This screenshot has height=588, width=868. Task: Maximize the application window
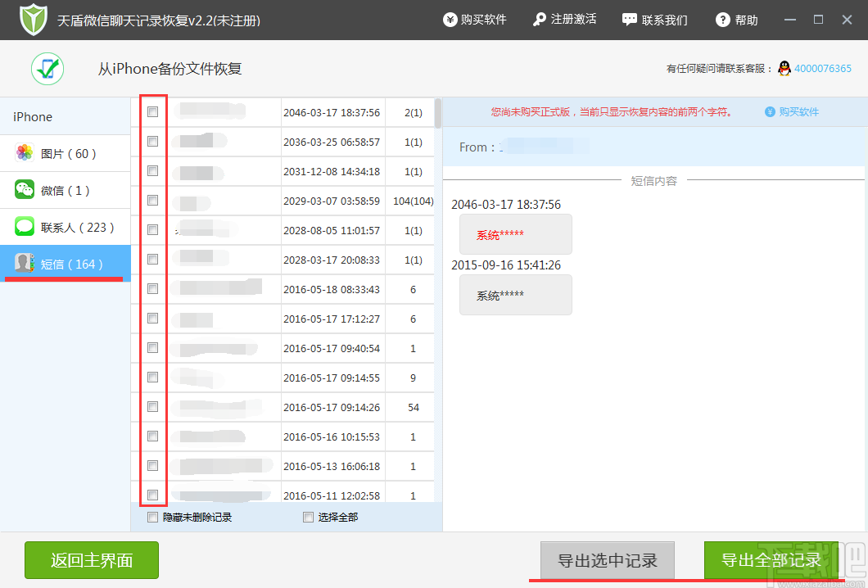point(818,20)
